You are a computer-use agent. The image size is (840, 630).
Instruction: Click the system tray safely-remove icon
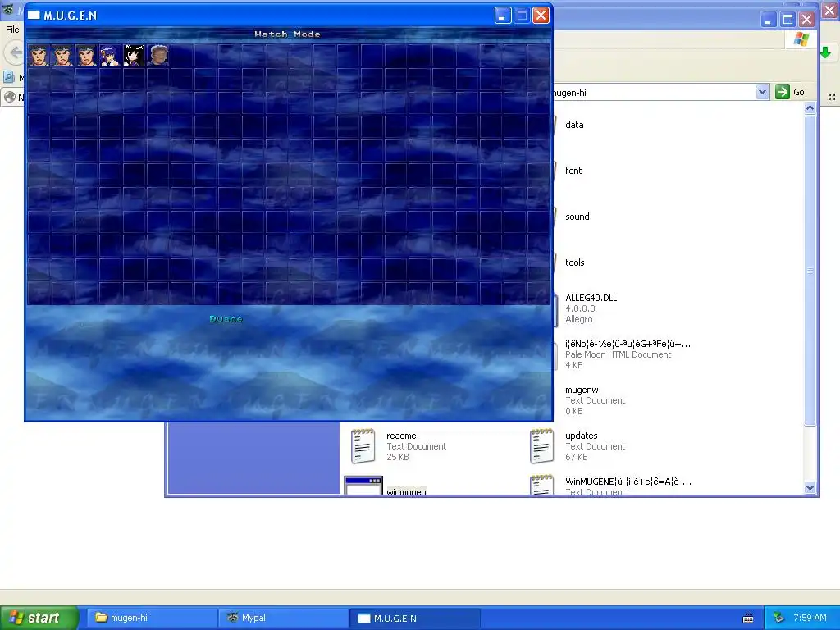[x=779, y=618]
